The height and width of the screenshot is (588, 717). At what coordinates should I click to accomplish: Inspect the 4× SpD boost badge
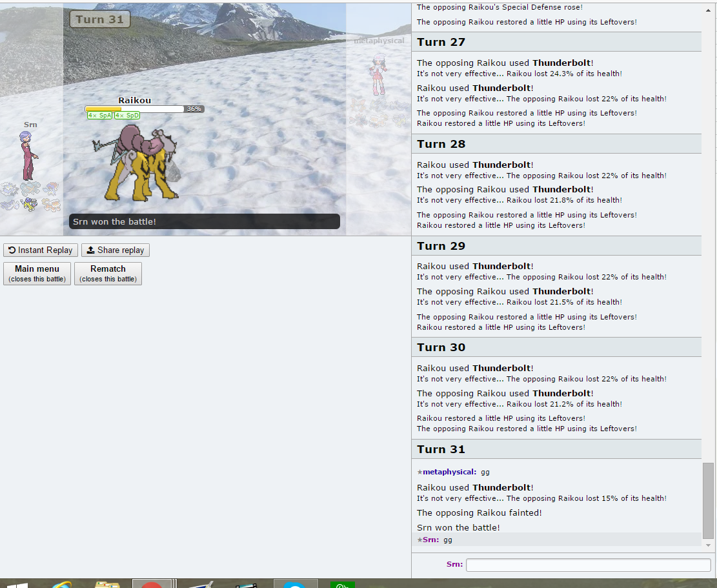127,116
